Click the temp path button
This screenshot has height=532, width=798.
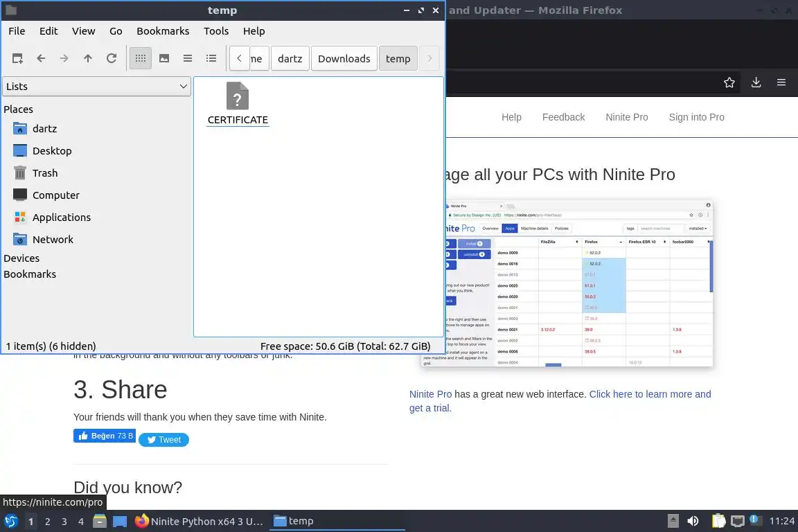398,59
